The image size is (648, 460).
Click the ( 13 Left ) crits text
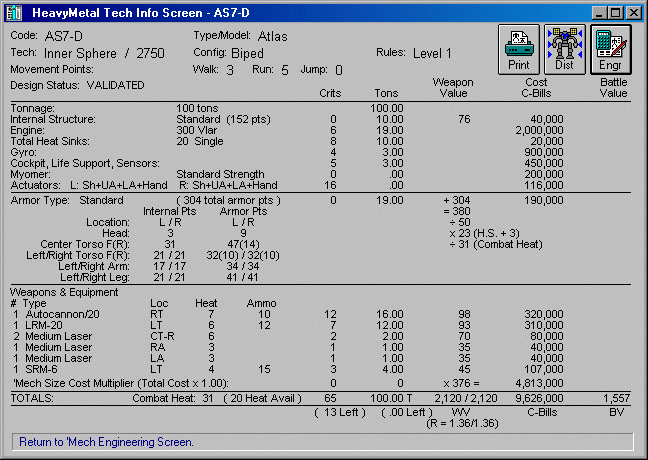tap(340, 412)
